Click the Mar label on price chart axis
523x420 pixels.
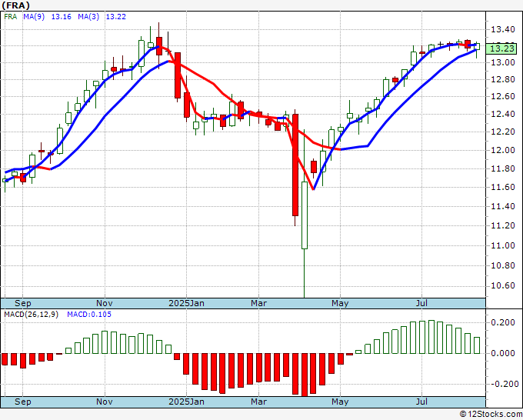coord(259,303)
